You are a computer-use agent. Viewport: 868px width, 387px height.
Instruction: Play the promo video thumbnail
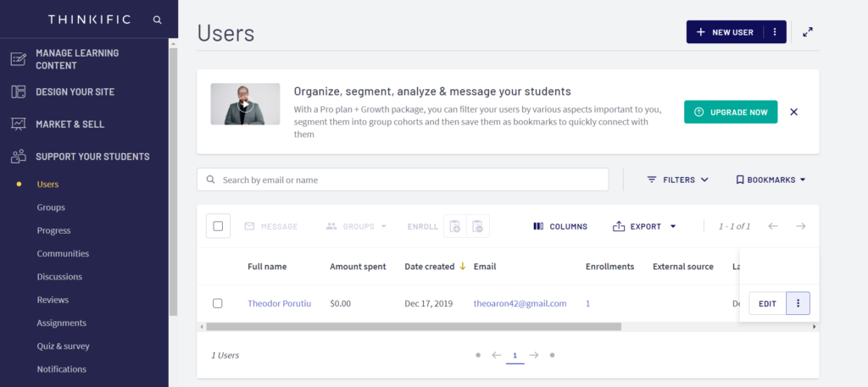click(245, 105)
